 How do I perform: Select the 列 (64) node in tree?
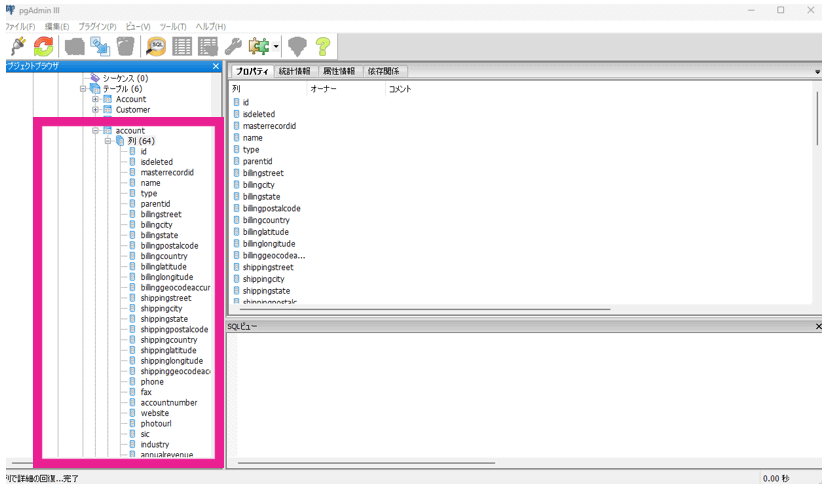[x=141, y=141]
